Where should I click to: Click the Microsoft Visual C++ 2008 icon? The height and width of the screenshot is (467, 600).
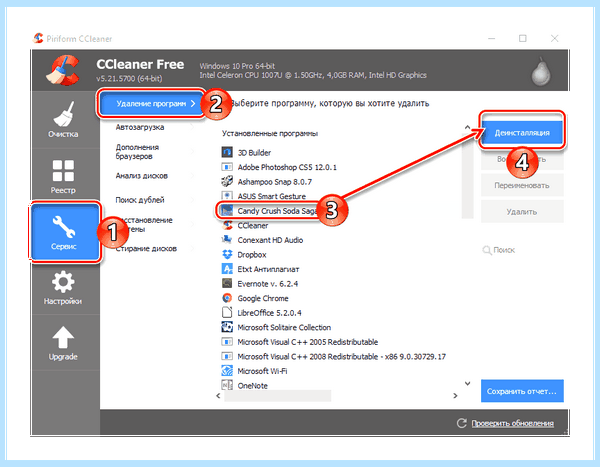[x=227, y=356]
